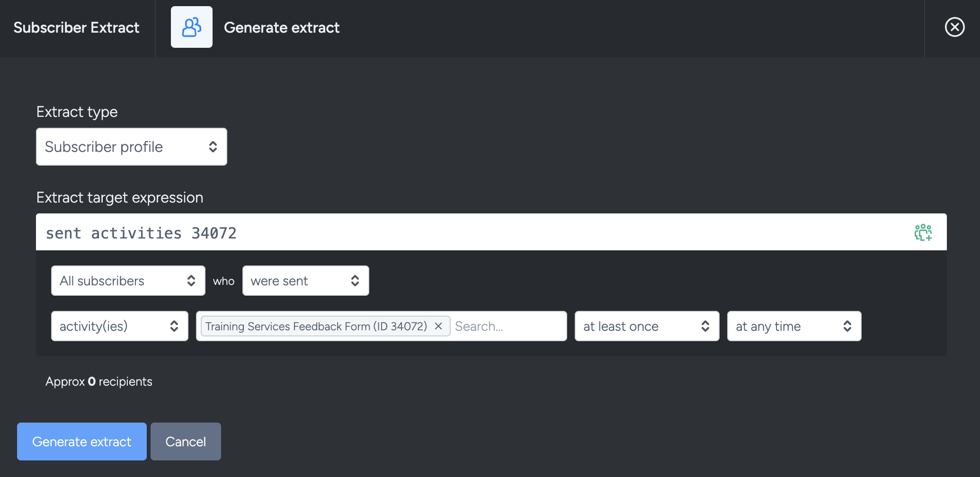The image size is (980, 477).
Task: Click the subscribers icon beside Generate extract
Action: click(191, 27)
